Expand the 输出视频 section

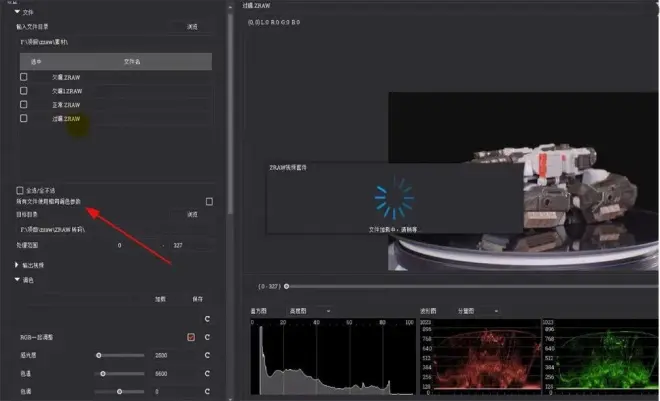[16, 265]
